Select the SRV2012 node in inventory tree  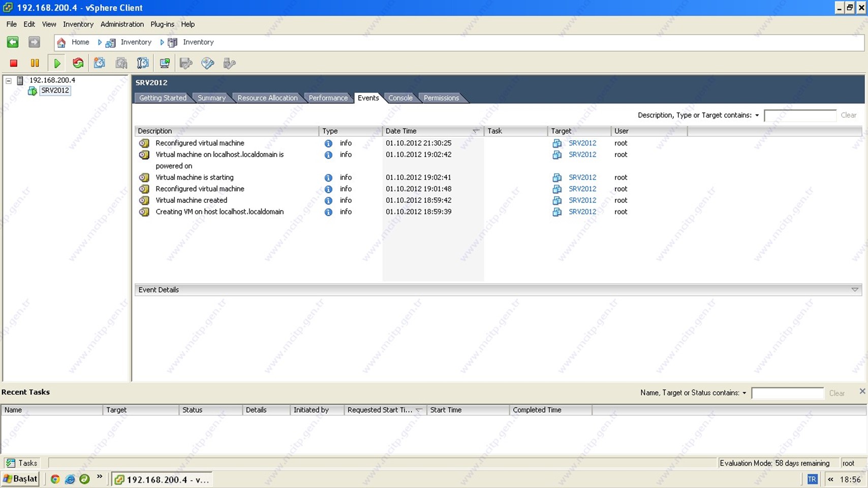click(x=55, y=90)
